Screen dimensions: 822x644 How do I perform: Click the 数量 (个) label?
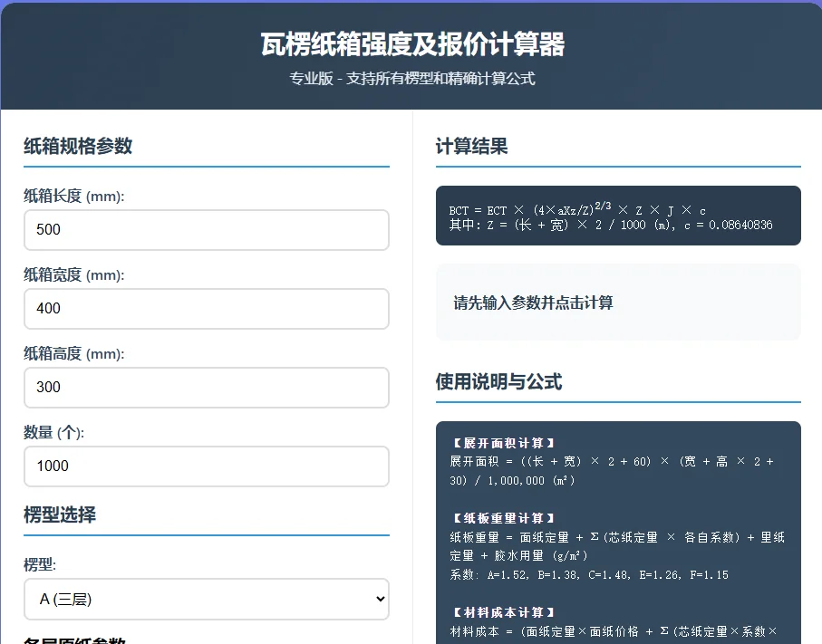click(x=54, y=432)
